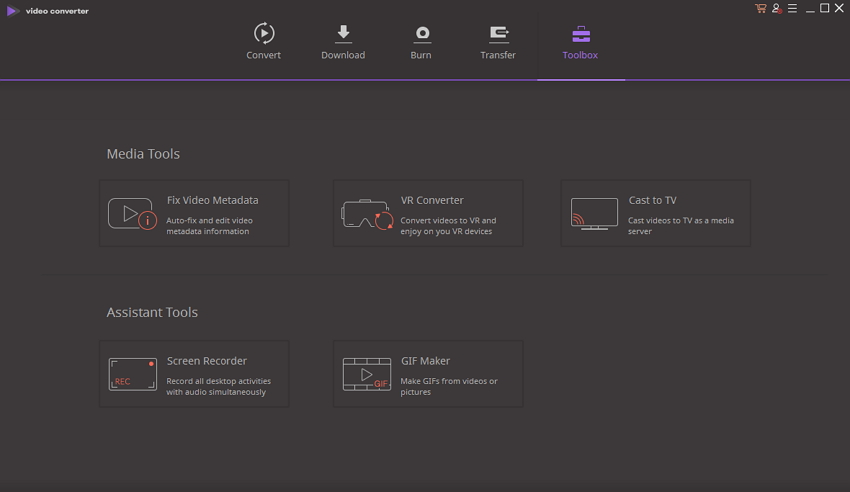The height and width of the screenshot is (492, 850).
Task: Open the Fix Video Metadata title
Action: pos(212,200)
